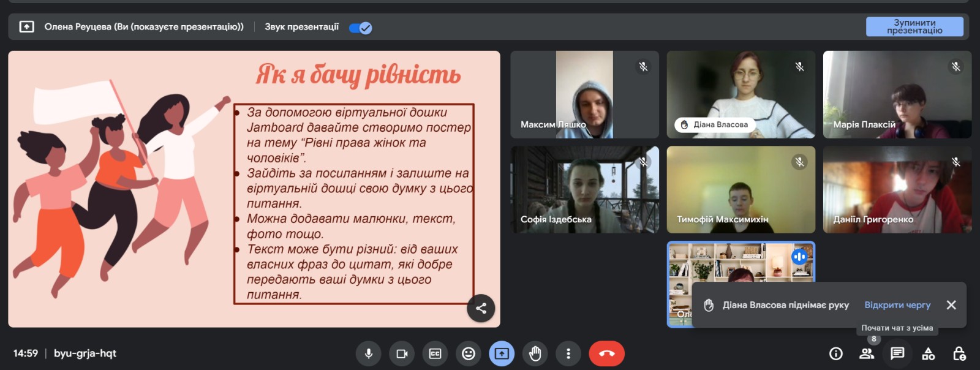Show the participants list

[867, 353]
